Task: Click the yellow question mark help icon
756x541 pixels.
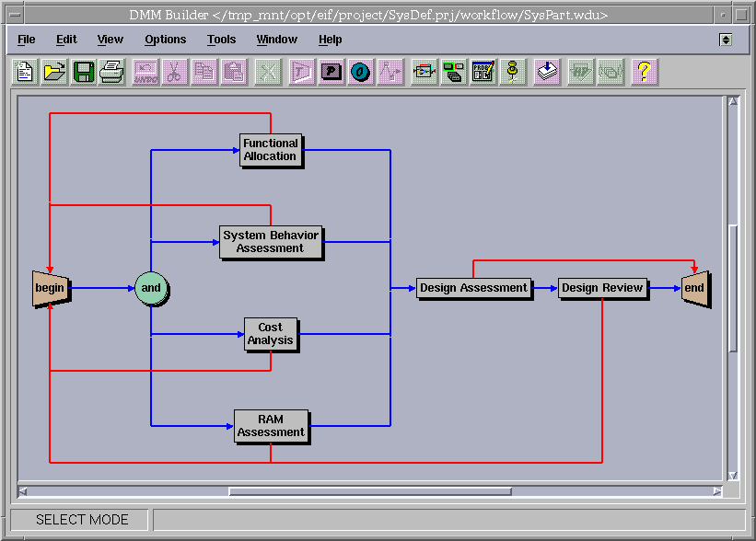Action: coord(644,71)
